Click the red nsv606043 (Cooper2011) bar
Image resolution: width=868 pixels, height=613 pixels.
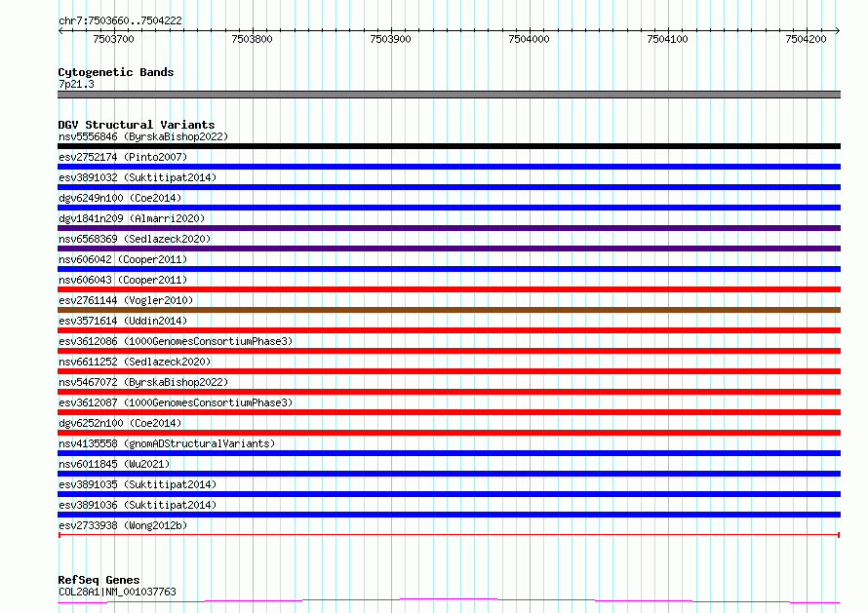449,289
